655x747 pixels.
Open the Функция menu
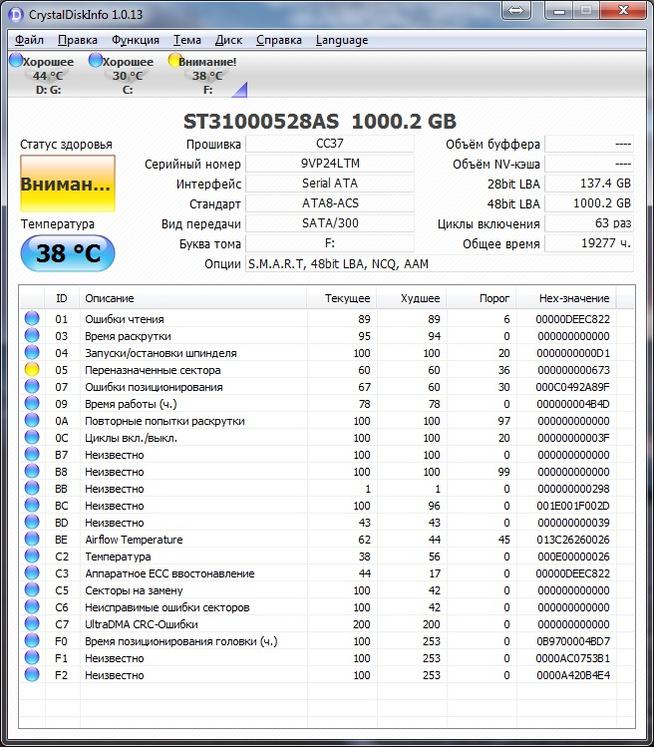[135, 40]
